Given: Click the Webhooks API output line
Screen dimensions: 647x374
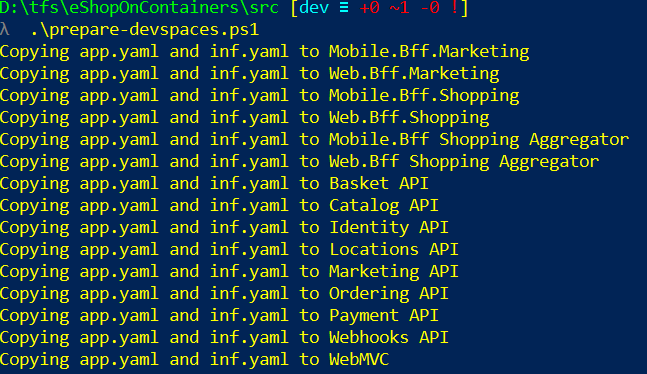Looking at the screenshot, I should click(224, 338).
